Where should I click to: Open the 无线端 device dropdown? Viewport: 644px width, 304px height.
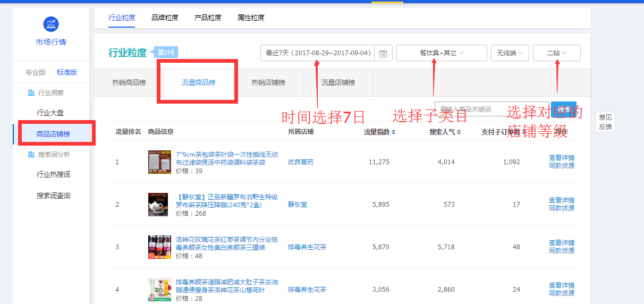pos(510,53)
